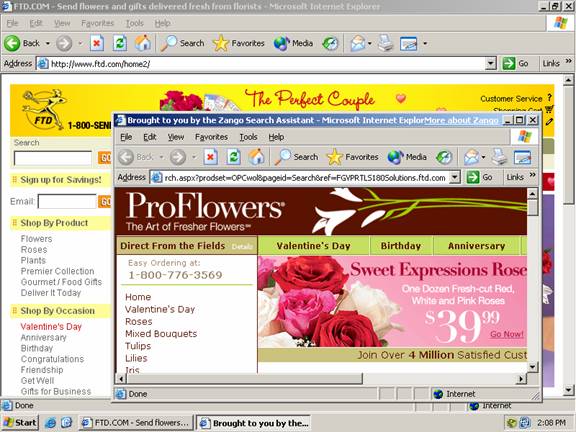Click Go arrow button in Zango popup address bar

tap(473, 177)
